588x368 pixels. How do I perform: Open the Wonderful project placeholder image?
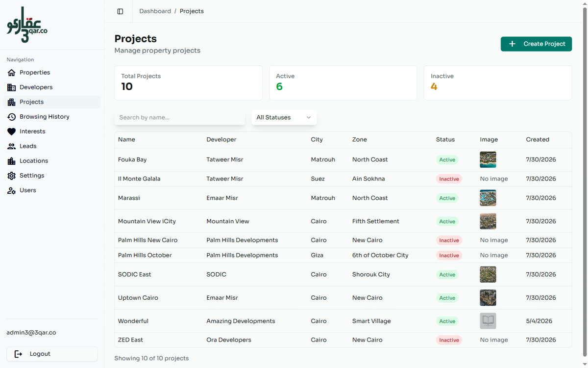pos(488,321)
